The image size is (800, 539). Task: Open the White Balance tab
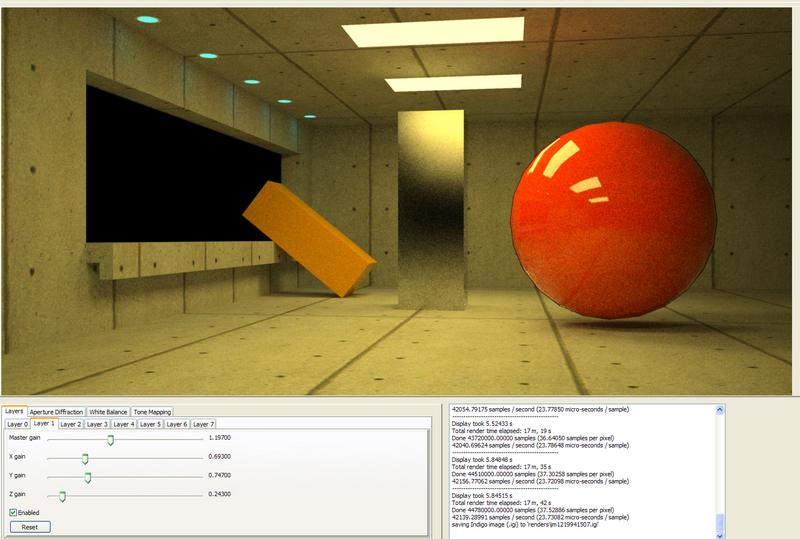108,412
